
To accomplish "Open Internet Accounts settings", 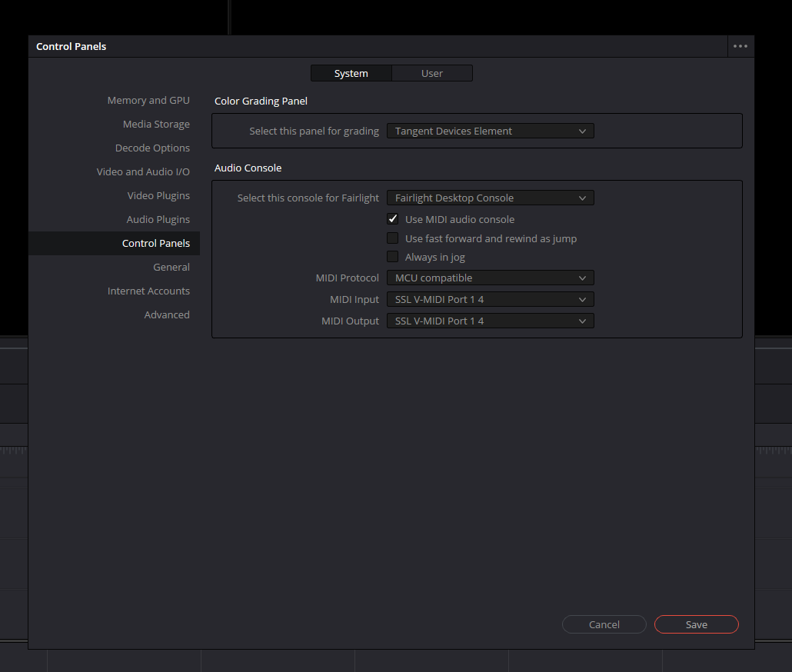I will coord(148,291).
